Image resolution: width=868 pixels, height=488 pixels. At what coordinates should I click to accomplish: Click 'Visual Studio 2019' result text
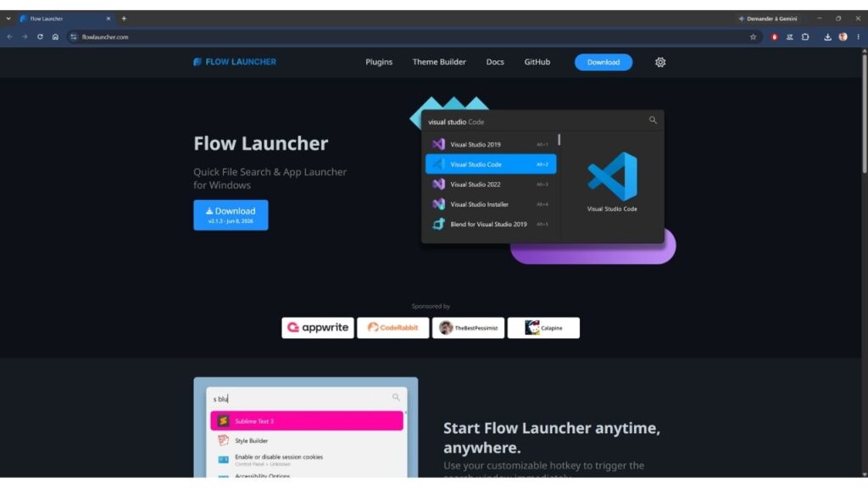click(x=475, y=144)
